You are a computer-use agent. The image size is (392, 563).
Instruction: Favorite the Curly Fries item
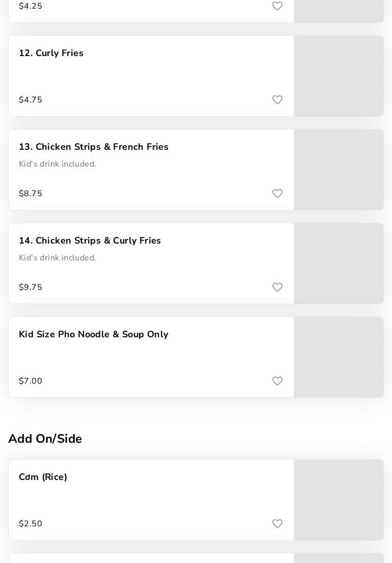(x=277, y=100)
